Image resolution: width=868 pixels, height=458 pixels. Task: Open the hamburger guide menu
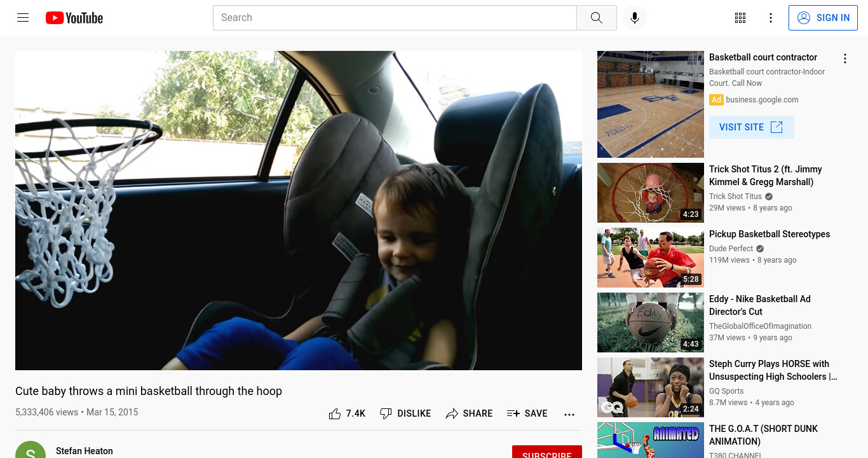coord(23,18)
